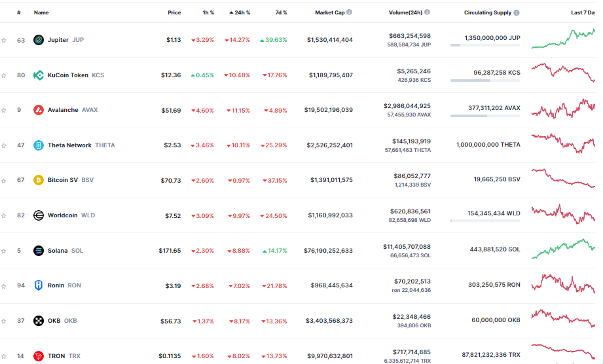The width and height of the screenshot is (603, 364).
Task: Click Solana market cap $76,190,252,633
Action: point(328,251)
